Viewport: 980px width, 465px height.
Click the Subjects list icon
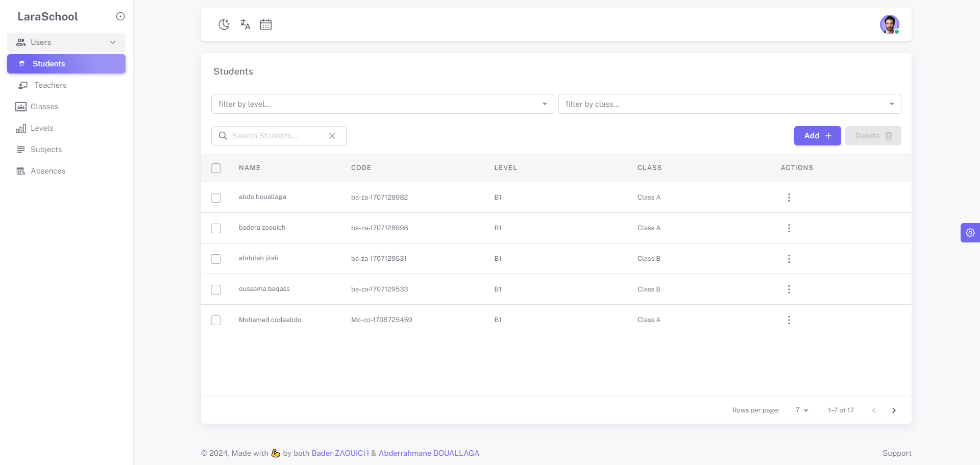pos(21,150)
